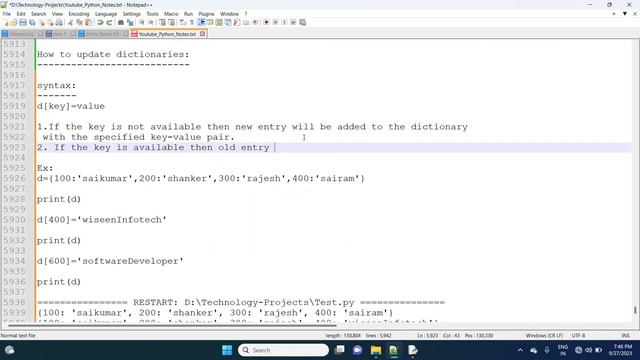Open the Macro menu
640x360 pixels.
[x=171, y=14]
